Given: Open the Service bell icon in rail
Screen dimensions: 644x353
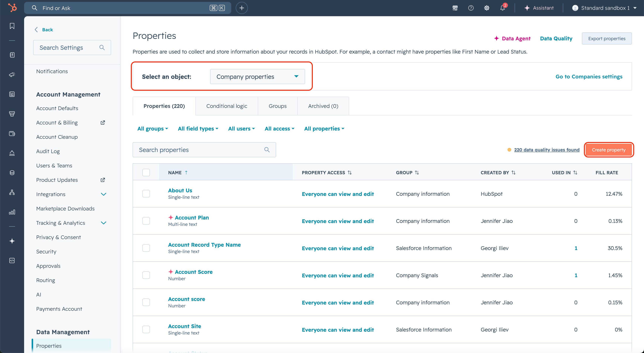Looking at the screenshot, I should 12,153.
